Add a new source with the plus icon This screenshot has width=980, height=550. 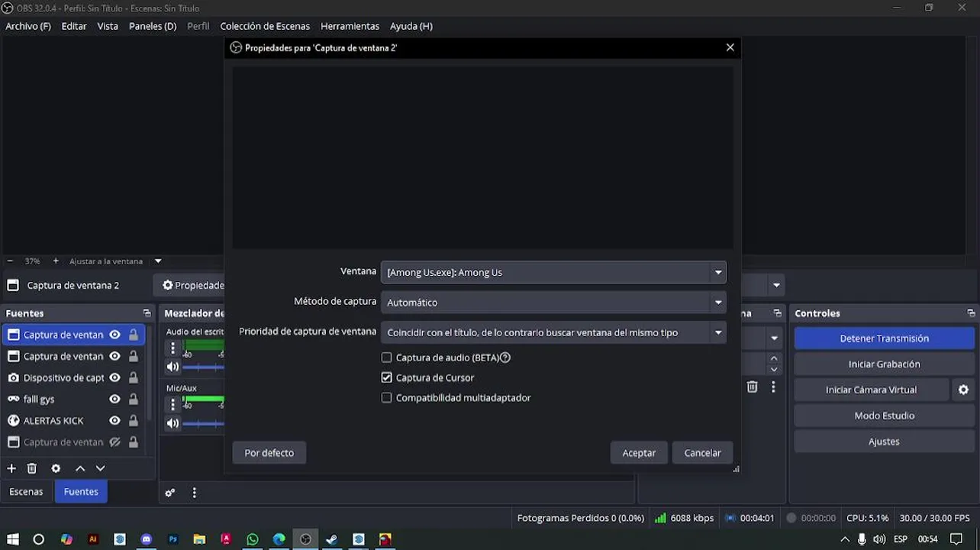(11, 468)
